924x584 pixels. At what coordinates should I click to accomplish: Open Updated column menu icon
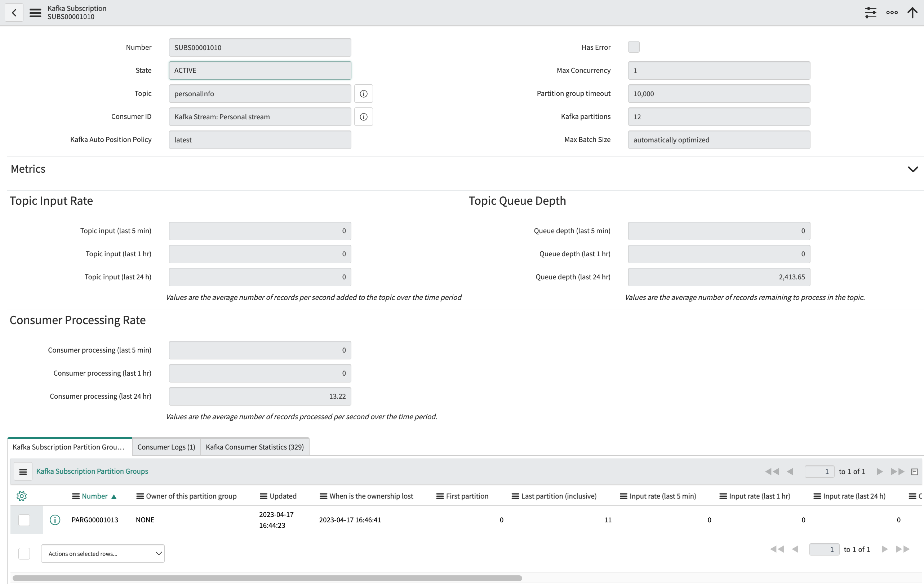264,496
